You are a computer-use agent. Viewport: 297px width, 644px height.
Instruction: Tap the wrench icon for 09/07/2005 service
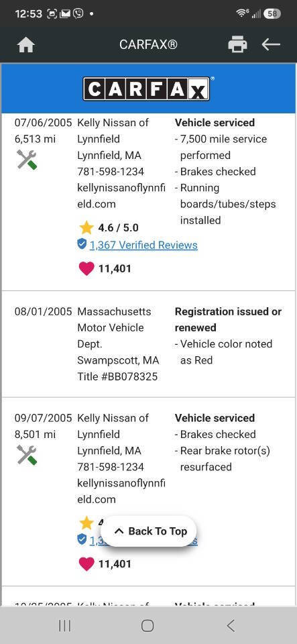point(27,455)
